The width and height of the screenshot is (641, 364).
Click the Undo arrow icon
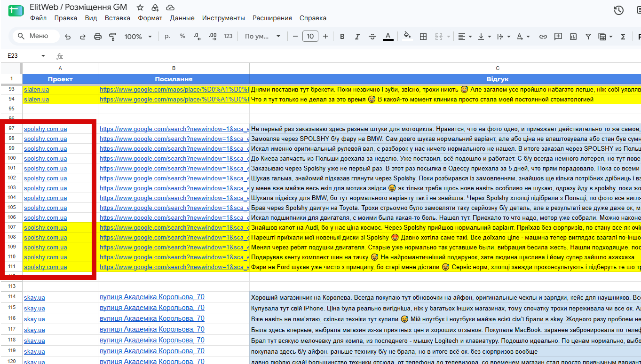[68, 37]
